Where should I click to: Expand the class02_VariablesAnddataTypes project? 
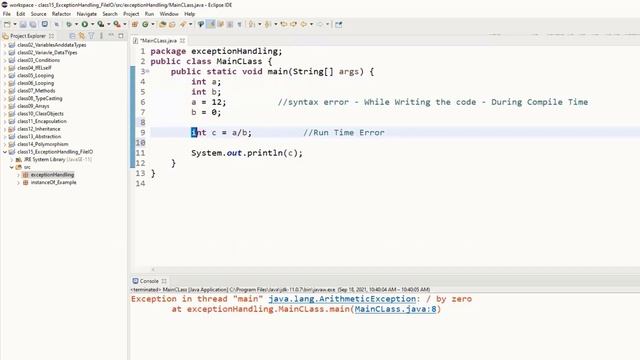pyautogui.click(x=5, y=45)
